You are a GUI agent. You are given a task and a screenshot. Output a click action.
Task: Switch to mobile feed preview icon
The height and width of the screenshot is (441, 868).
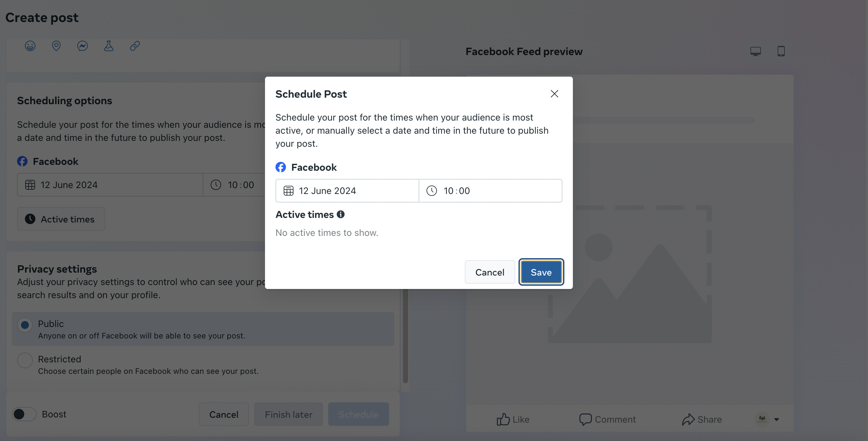coord(781,51)
